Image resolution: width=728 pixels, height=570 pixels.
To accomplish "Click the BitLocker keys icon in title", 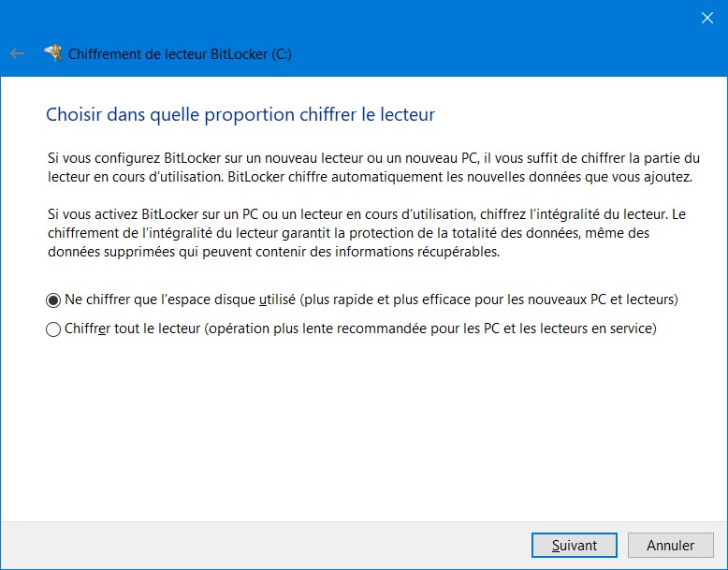I will pos(53,53).
